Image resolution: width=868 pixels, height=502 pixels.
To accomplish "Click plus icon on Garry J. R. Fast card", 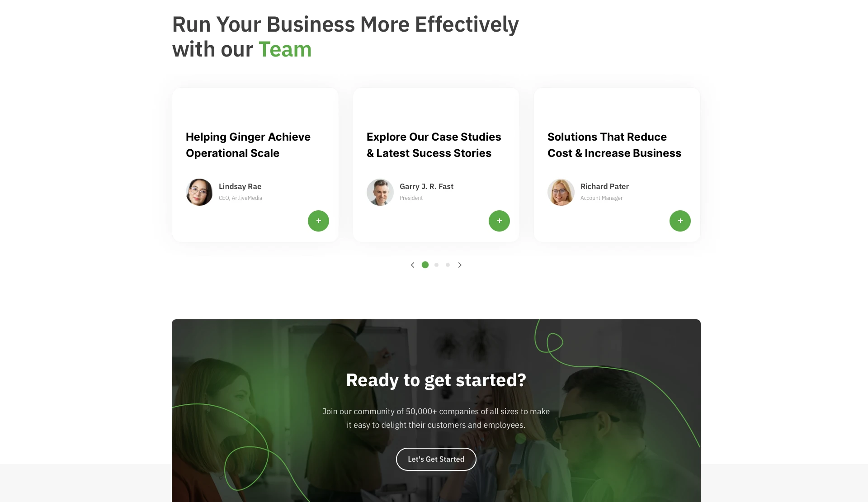I will (x=499, y=221).
